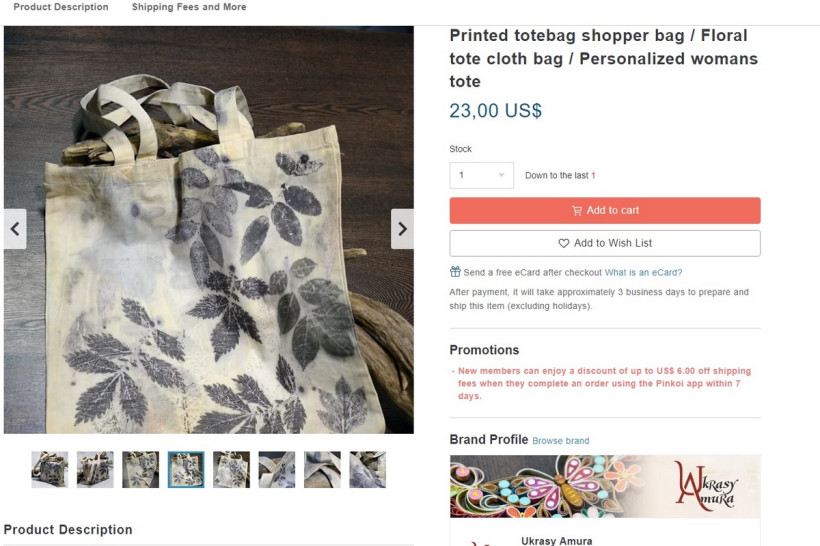The image size is (820, 546).
Task: Select the highlighted fourth thumbnail
Action: (186, 470)
